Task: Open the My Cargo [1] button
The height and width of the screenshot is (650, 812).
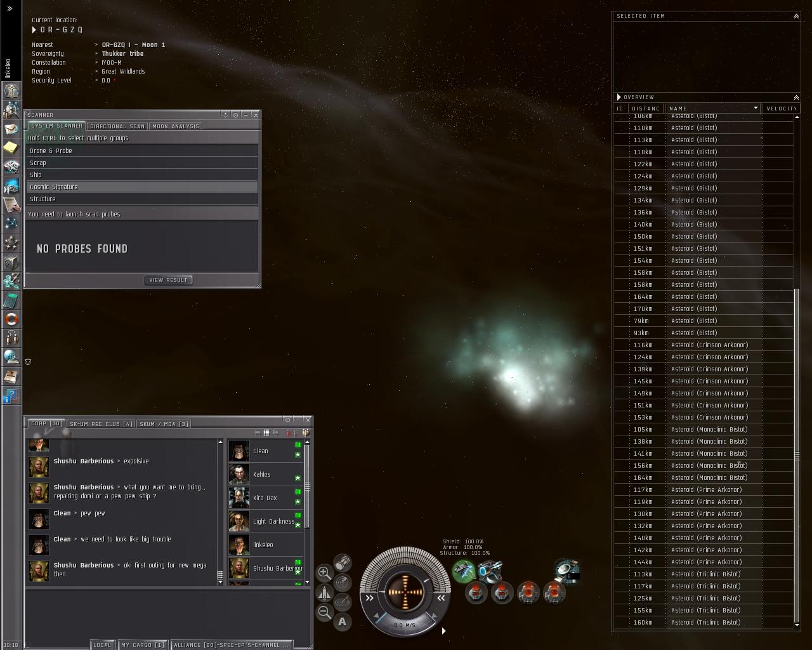Action: pyautogui.click(x=143, y=645)
